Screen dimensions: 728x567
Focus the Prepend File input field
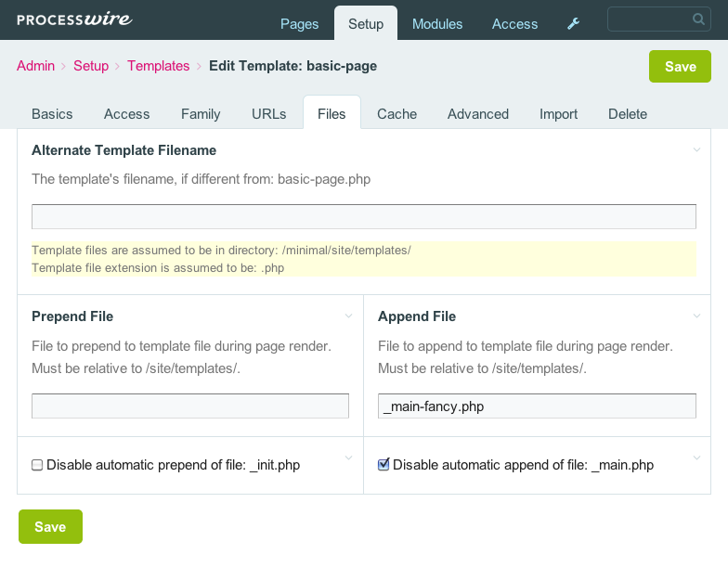[190, 406]
